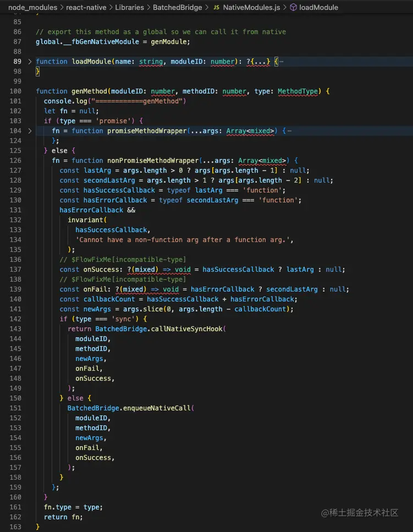The height and width of the screenshot is (532, 413).
Task: Click 'let fn = null;' statement
Action: point(71,111)
